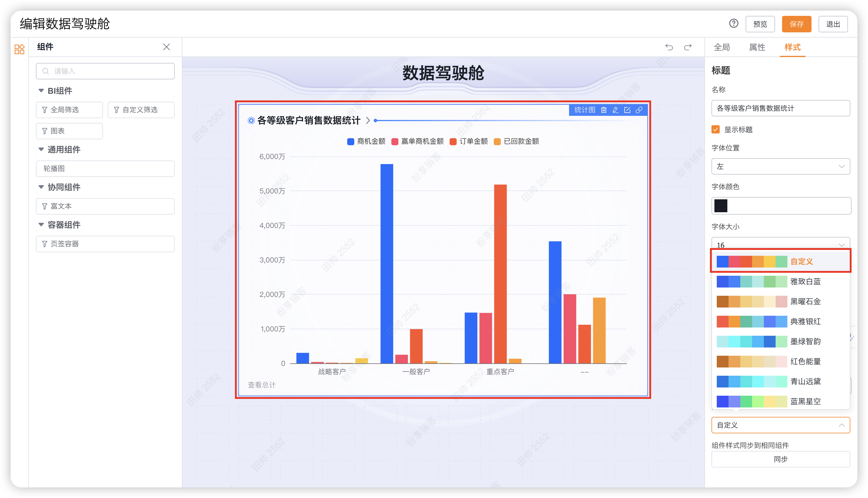Collapse the 协同组件 section
868x498 pixels.
tap(41, 187)
